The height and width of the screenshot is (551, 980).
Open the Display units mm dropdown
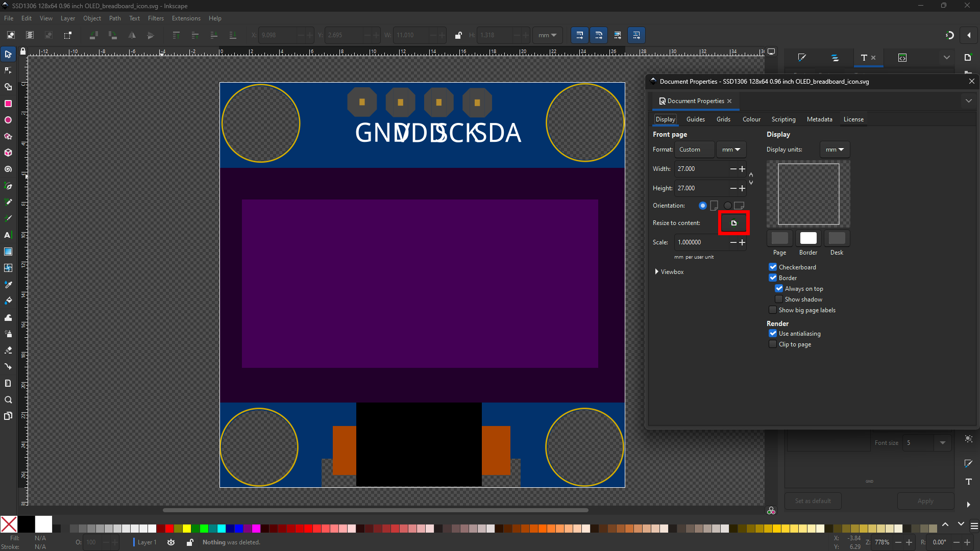click(835, 149)
